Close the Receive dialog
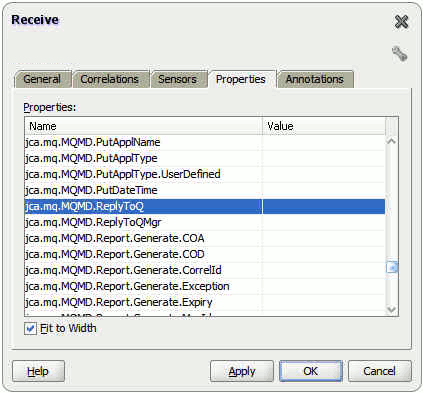 [401, 22]
